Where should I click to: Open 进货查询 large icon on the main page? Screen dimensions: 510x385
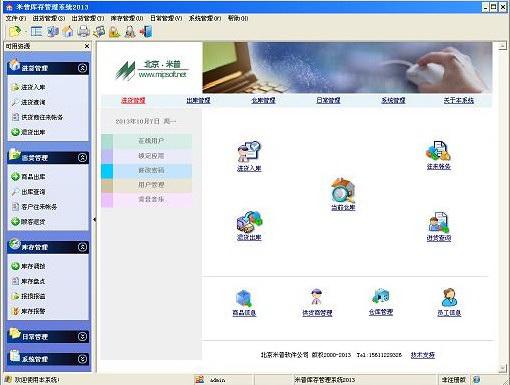[439, 226]
